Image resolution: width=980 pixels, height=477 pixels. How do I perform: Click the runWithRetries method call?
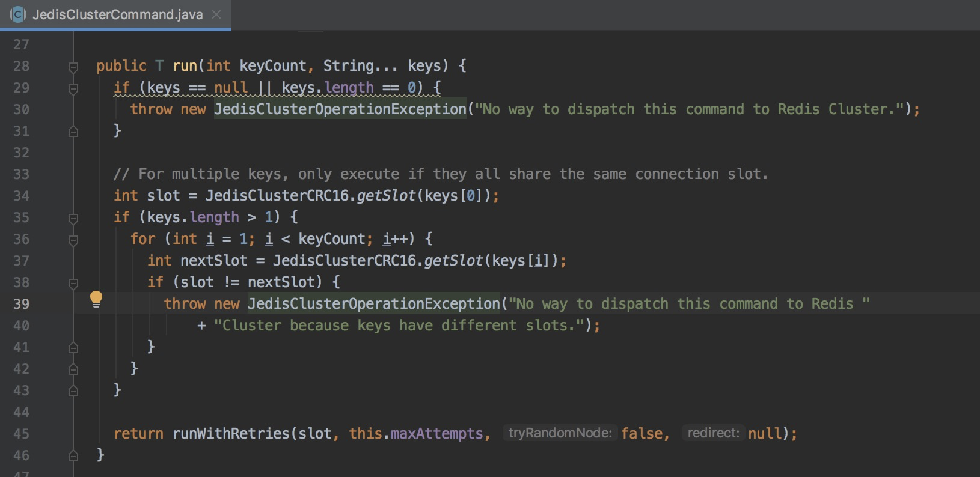[x=231, y=433]
